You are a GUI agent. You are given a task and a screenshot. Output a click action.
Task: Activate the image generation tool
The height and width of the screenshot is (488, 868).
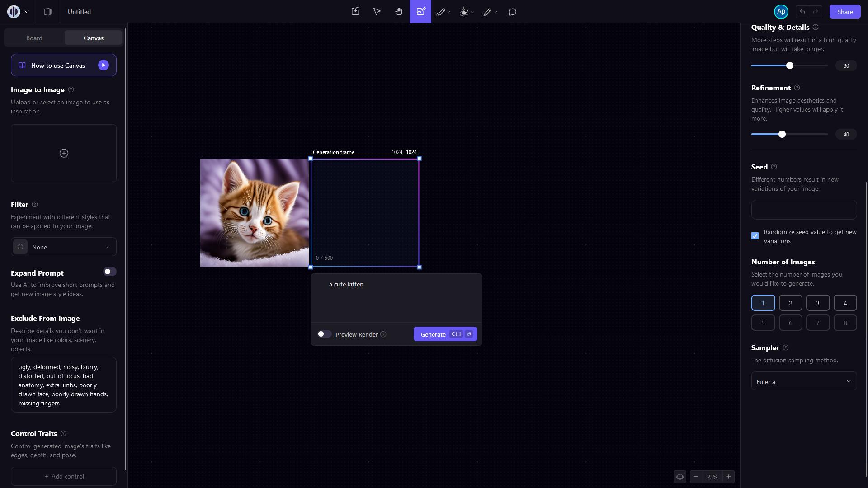click(x=420, y=12)
